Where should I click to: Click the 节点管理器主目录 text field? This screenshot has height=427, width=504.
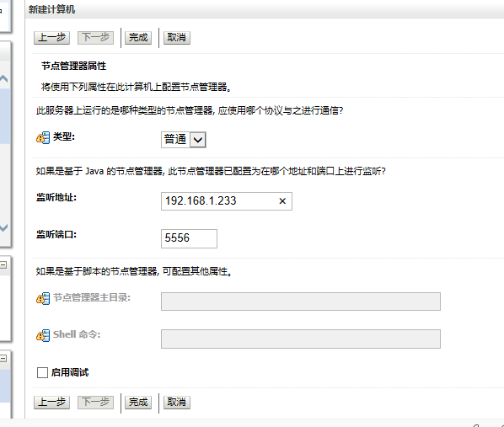point(301,302)
